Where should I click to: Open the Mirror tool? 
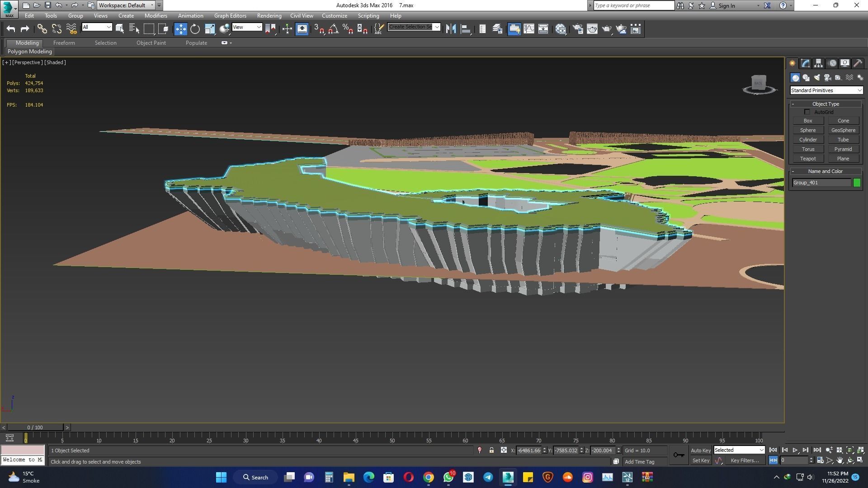click(450, 29)
